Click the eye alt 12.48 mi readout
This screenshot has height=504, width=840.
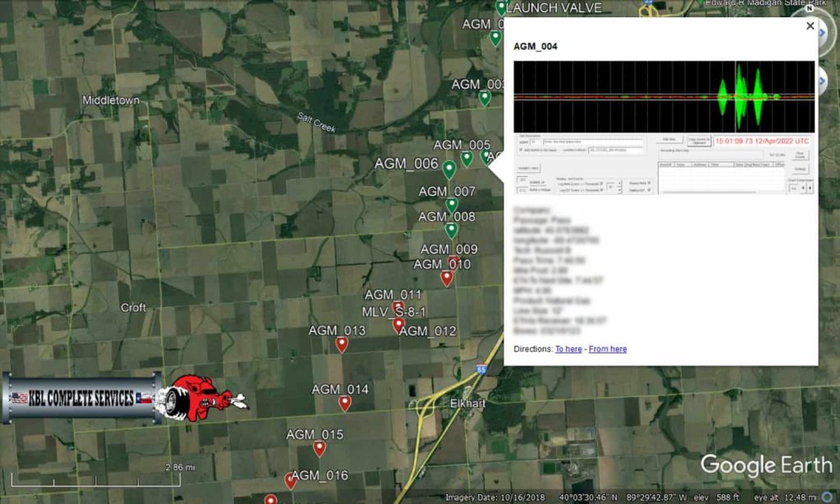[785, 497]
